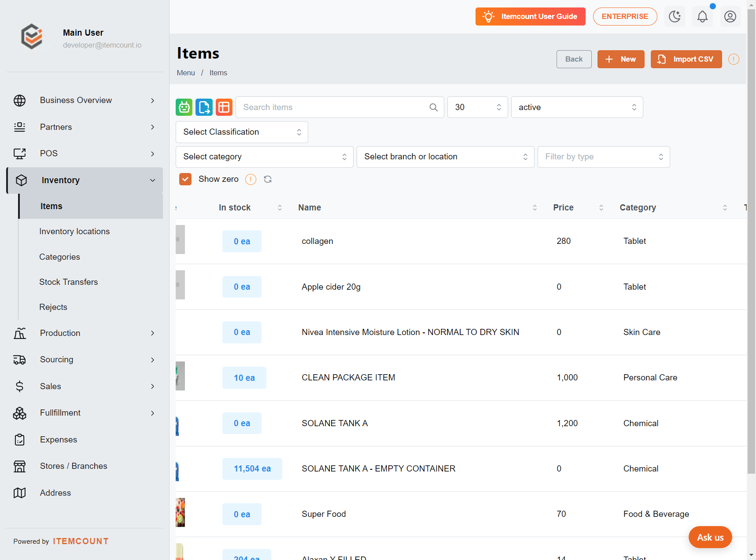Click info icon beside Import CSV

tap(734, 59)
